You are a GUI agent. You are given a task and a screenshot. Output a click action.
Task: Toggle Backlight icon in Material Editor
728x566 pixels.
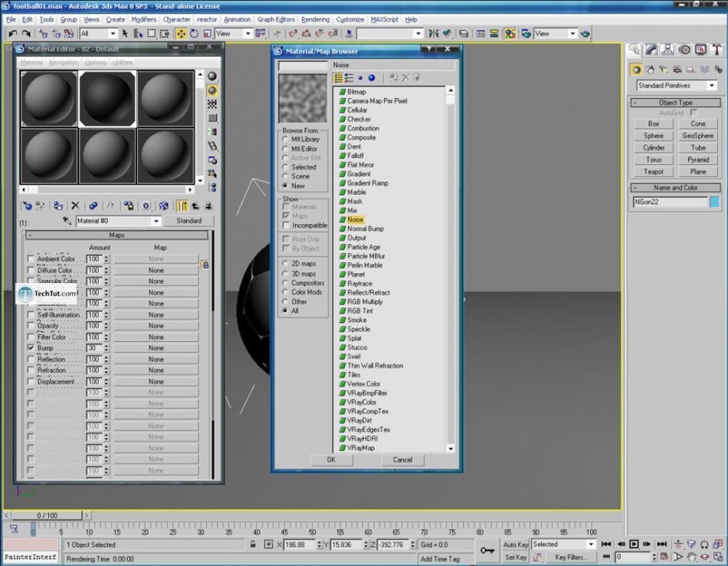tap(212, 90)
